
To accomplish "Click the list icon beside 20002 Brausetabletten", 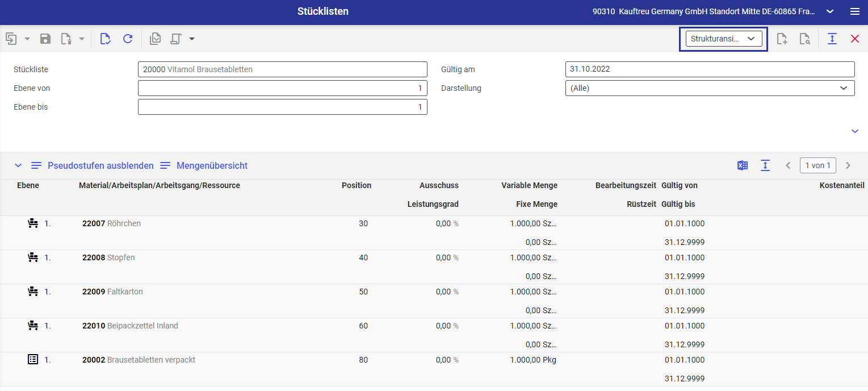I will pos(33,360).
